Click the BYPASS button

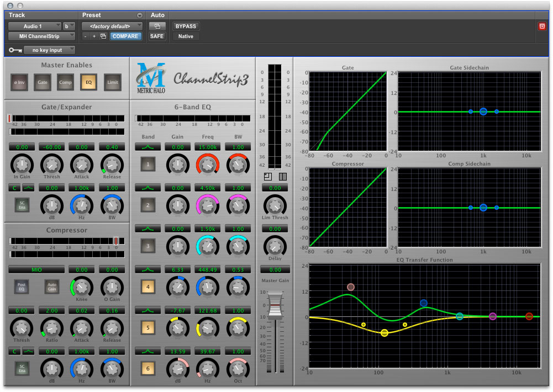186,26
